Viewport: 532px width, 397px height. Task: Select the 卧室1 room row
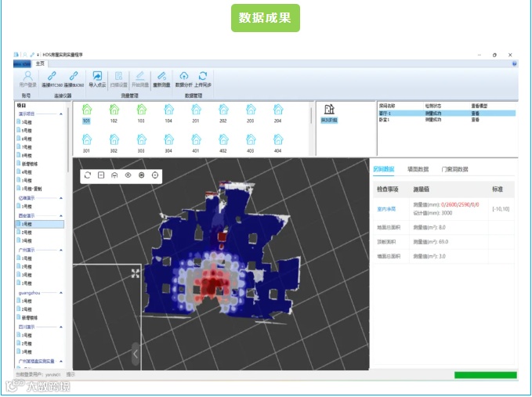click(x=447, y=120)
